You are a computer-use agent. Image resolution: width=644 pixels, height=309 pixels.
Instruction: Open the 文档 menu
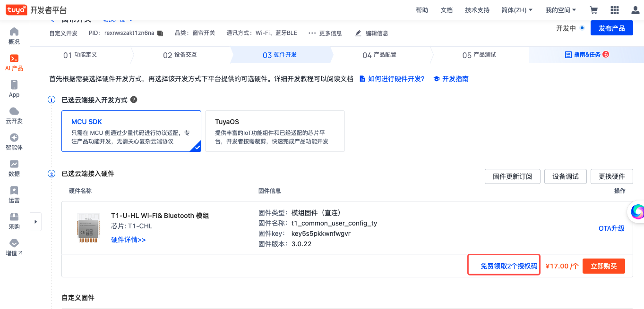pos(447,10)
